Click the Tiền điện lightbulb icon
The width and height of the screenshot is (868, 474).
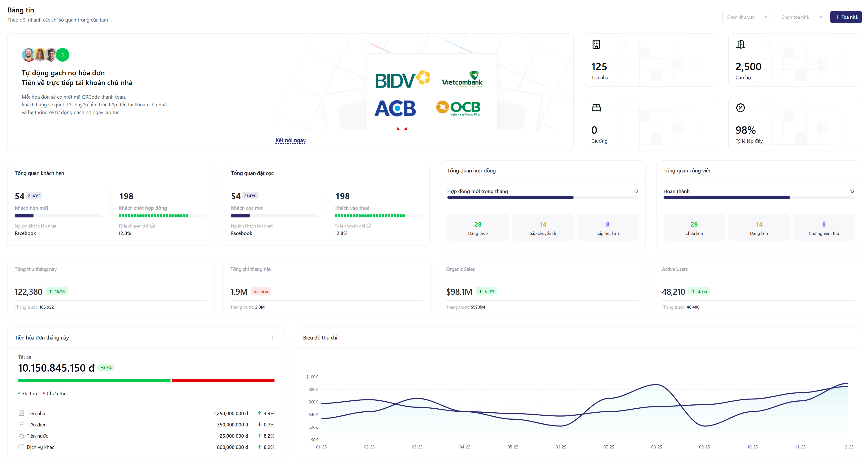click(x=21, y=424)
